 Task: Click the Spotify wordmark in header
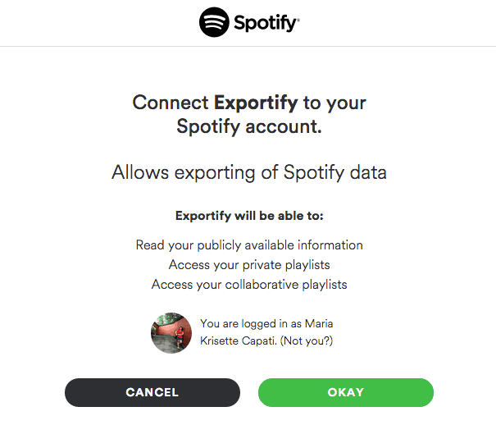[264, 22]
